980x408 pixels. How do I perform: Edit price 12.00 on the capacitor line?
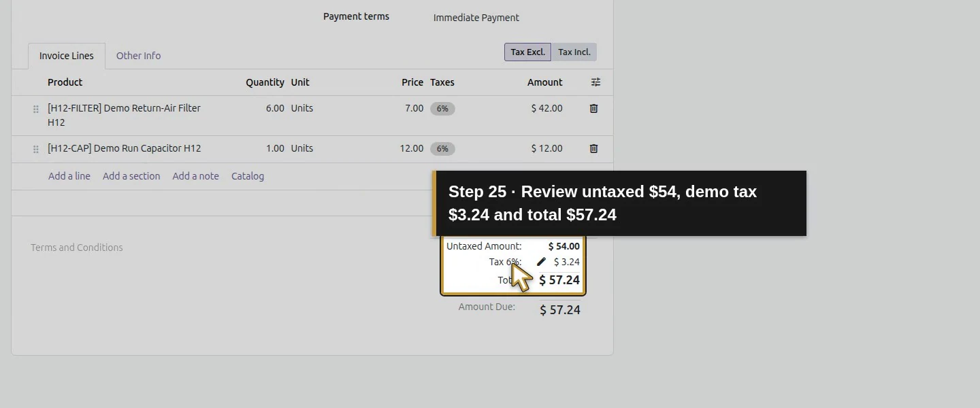(x=411, y=148)
